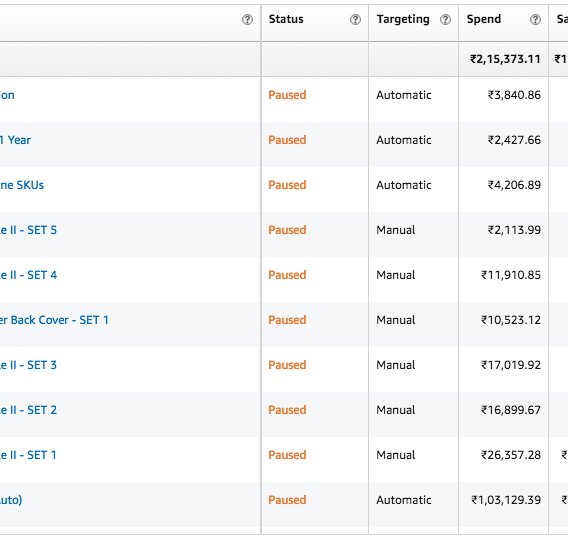Image resolution: width=568 pixels, height=540 pixels.
Task: Click Automatic targeting in ₹3,840.86 row
Action: tap(404, 95)
